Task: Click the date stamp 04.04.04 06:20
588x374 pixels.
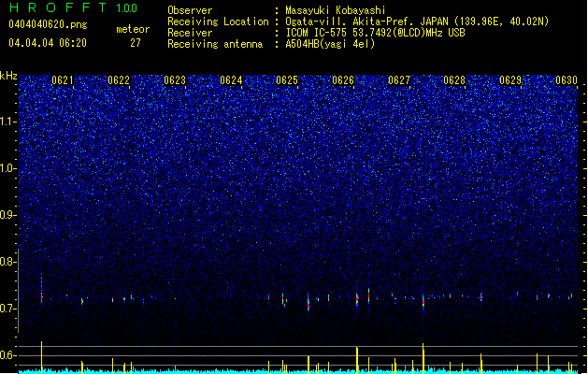Action: (48, 43)
